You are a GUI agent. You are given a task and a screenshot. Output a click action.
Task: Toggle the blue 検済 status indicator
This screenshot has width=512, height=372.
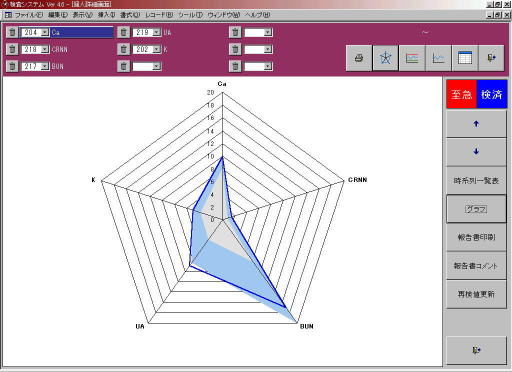tap(492, 94)
